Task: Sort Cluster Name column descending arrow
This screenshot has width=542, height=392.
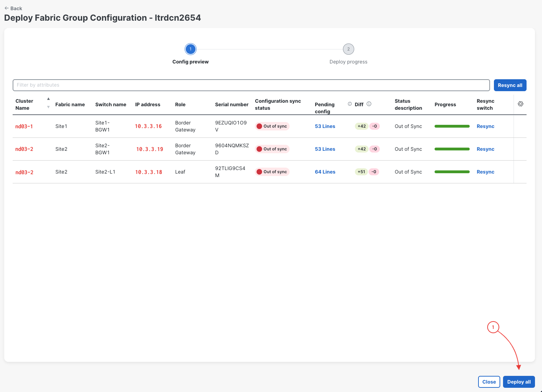Action: 48,107
